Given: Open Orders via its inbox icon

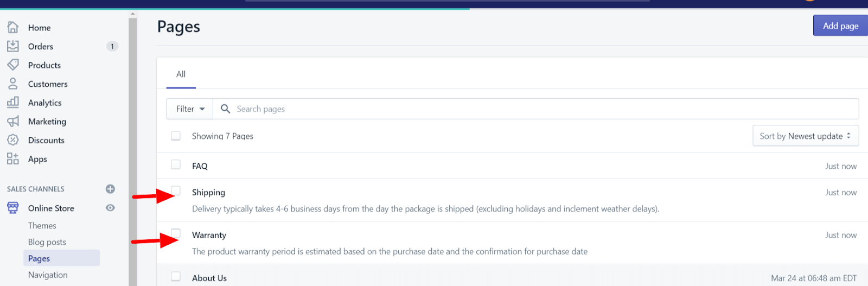Looking at the screenshot, I should pyautogui.click(x=13, y=46).
